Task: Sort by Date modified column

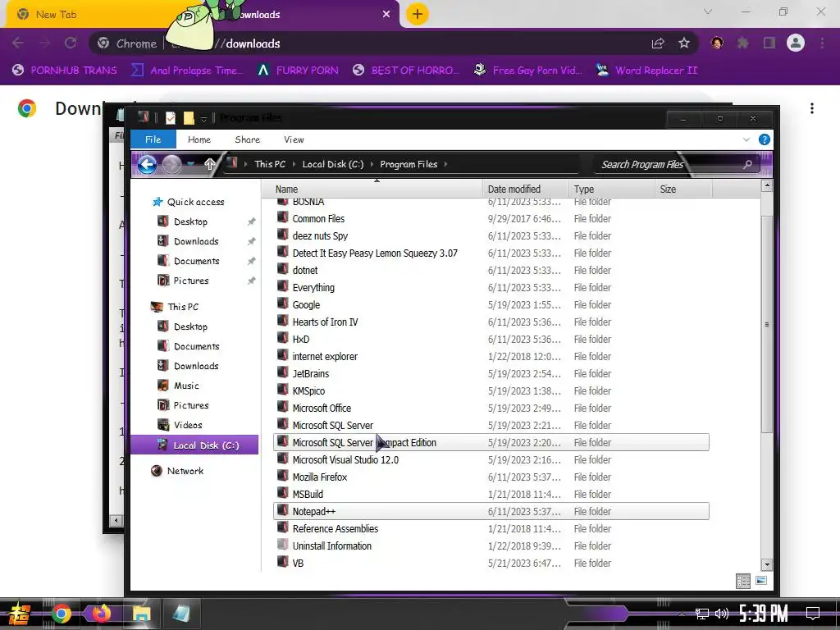Action: tap(525, 189)
